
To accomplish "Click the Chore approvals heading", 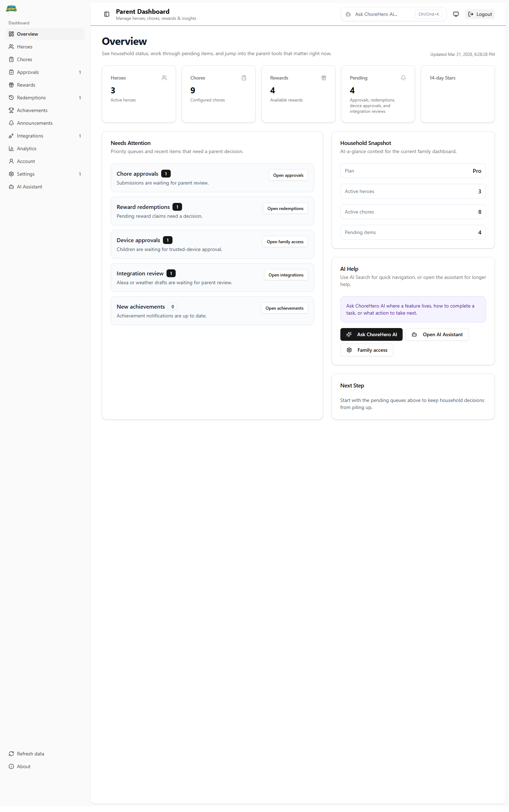I will [138, 174].
